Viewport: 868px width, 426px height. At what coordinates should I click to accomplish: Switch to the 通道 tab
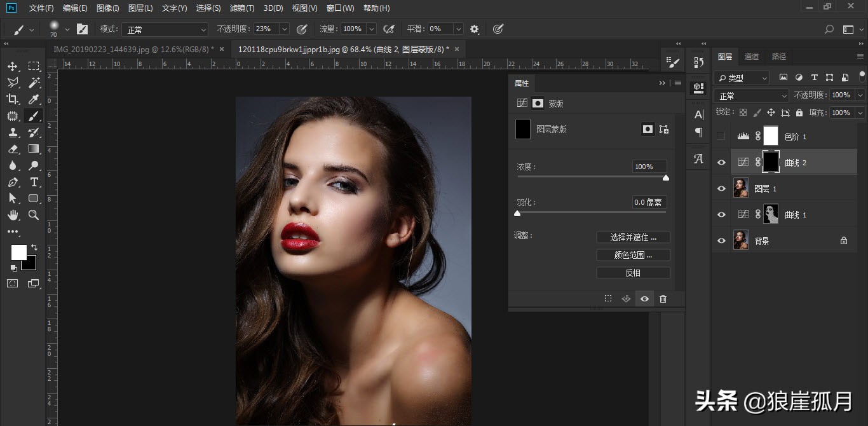pyautogui.click(x=752, y=57)
